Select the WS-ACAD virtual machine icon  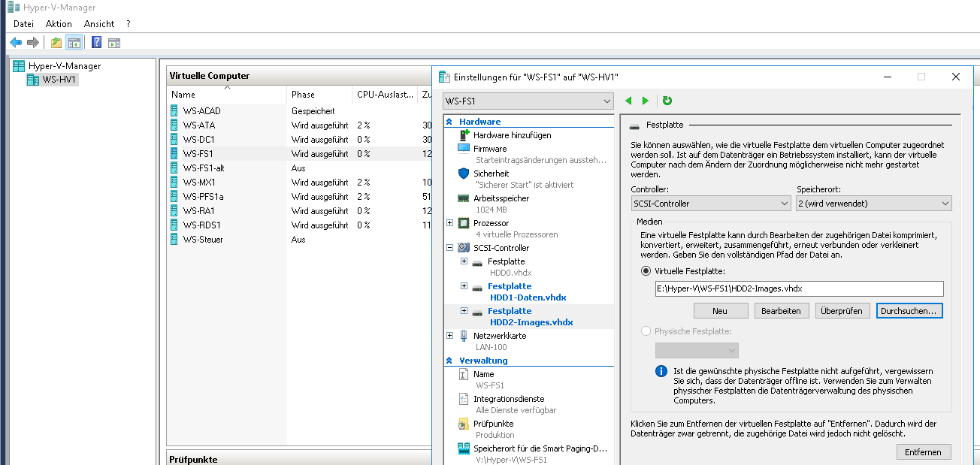175,111
